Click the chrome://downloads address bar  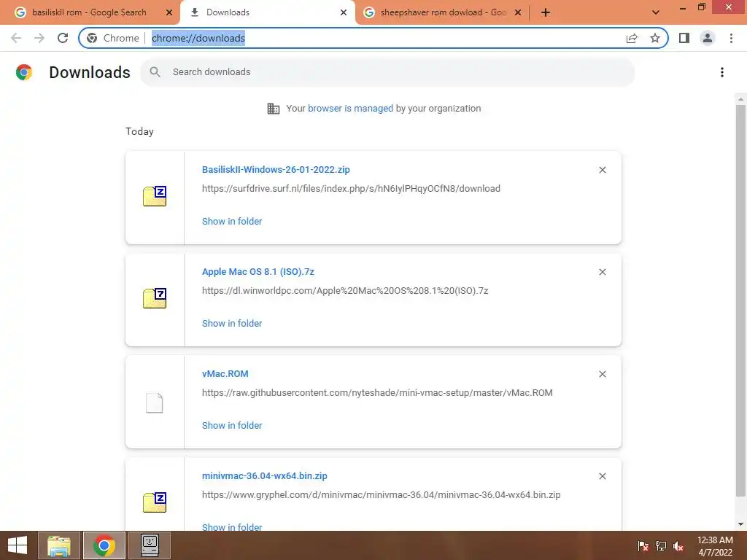[374, 38]
